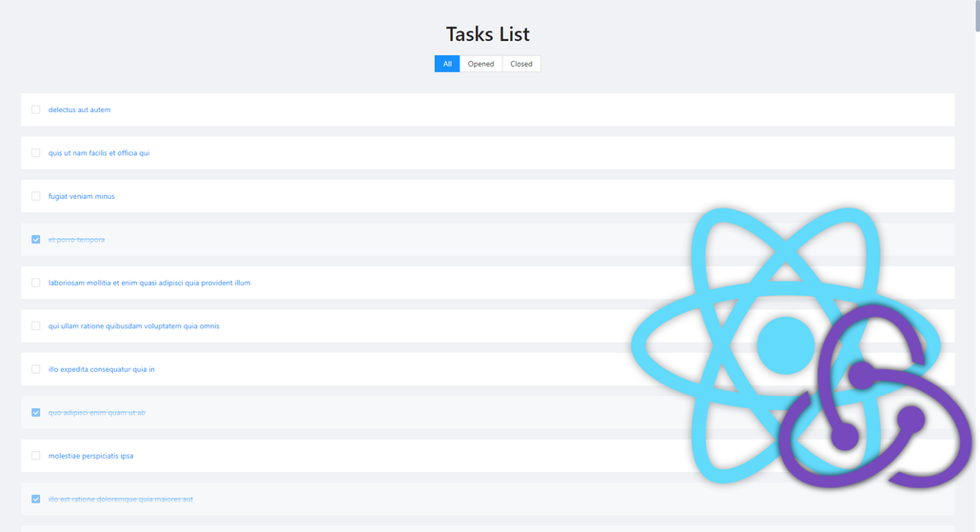980x532 pixels.
Task: Uncheck the 'quo adipisci enim quam' task
Action: coord(36,413)
